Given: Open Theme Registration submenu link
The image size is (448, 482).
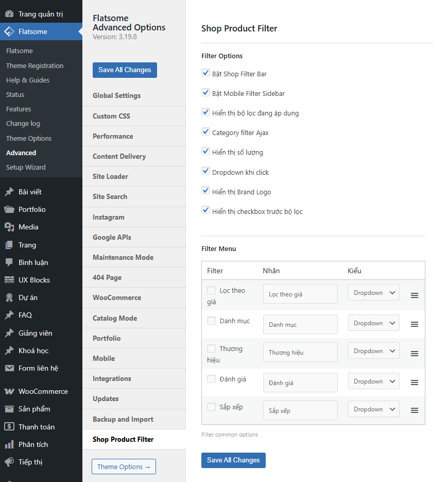Looking at the screenshot, I should 35,65.
